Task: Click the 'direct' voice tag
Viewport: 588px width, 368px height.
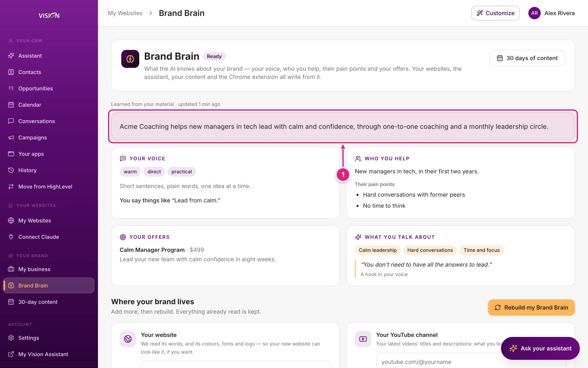Action: tap(154, 172)
